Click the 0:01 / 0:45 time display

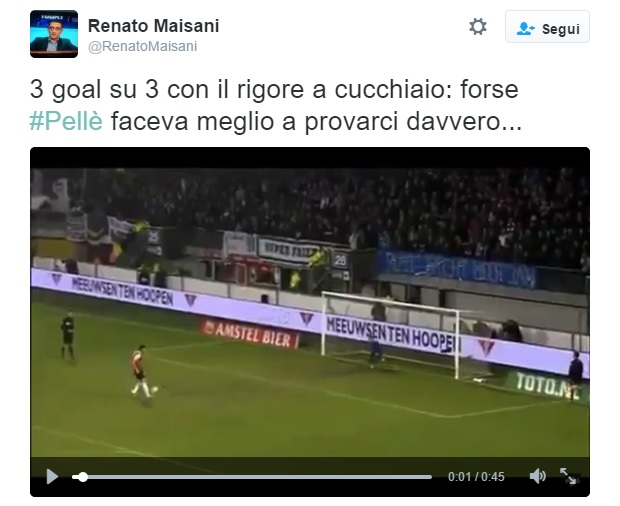[476, 477]
